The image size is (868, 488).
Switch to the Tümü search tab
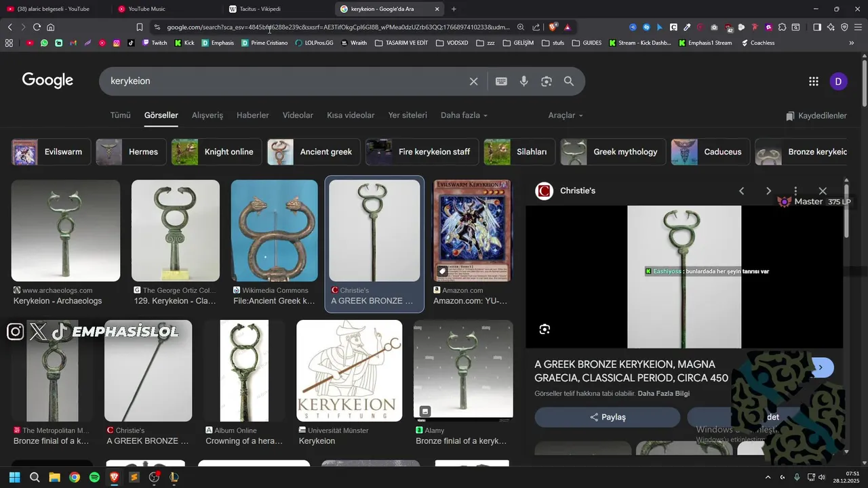pyautogui.click(x=120, y=115)
